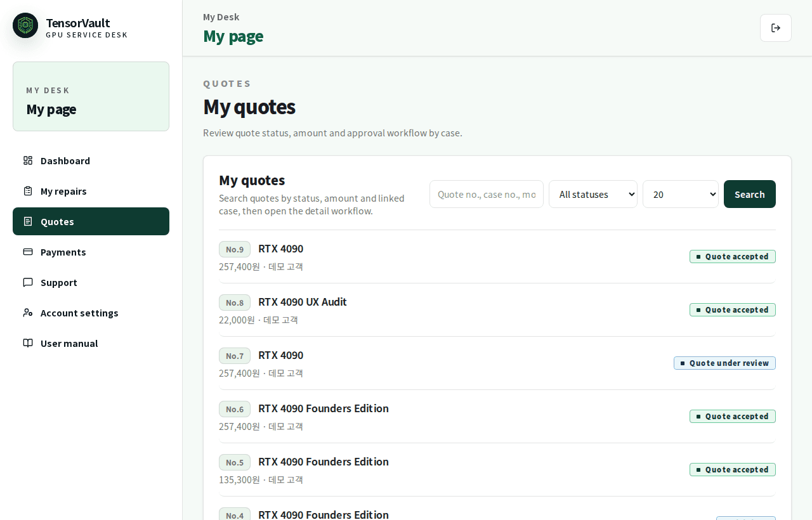Open Dashboard in the sidebar
This screenshot has height=520, width=812.
pyautogui.click(x=91, y=160)
